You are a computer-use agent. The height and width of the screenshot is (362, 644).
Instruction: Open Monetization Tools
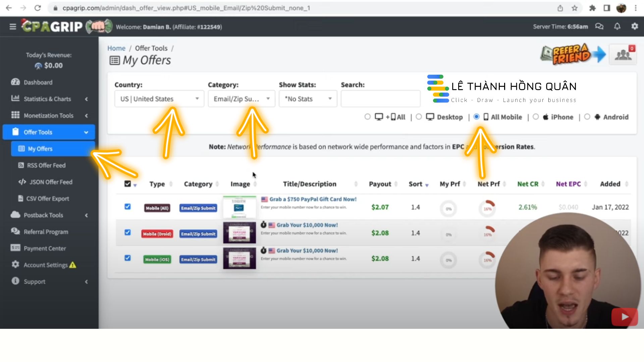pyautogui.click(x=49, y=115)
